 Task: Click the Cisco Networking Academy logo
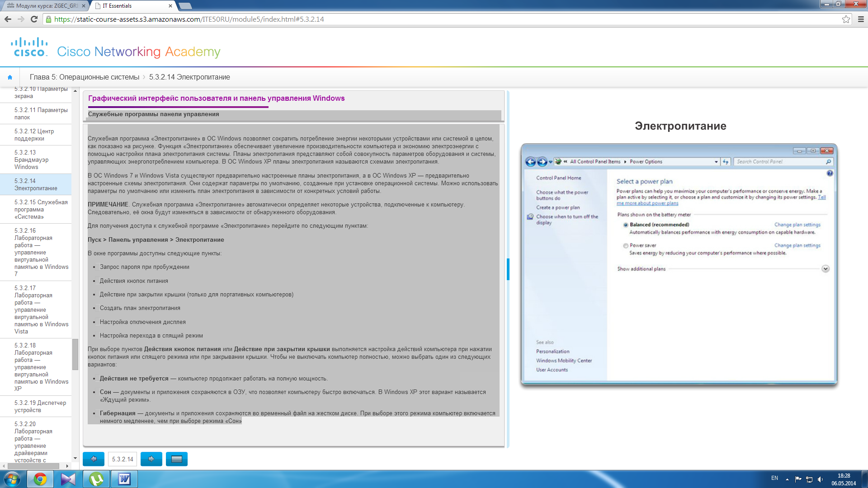(x=116, y=48)
